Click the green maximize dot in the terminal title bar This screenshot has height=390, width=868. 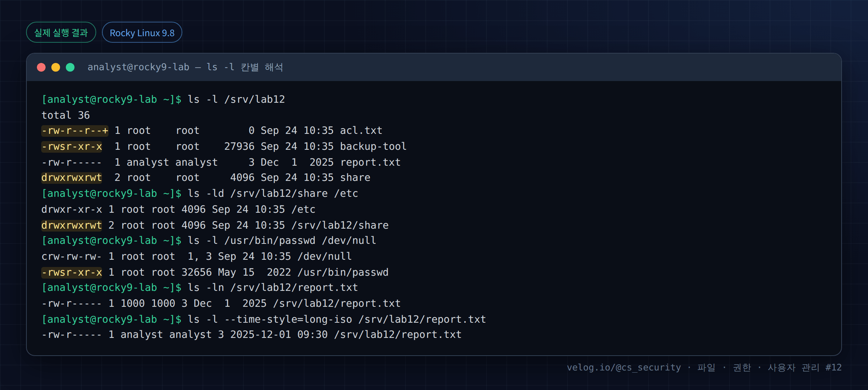coord(70,67)
